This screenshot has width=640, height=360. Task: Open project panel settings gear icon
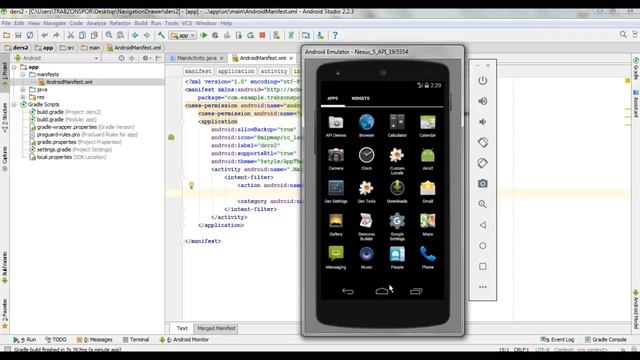[145, 58]
